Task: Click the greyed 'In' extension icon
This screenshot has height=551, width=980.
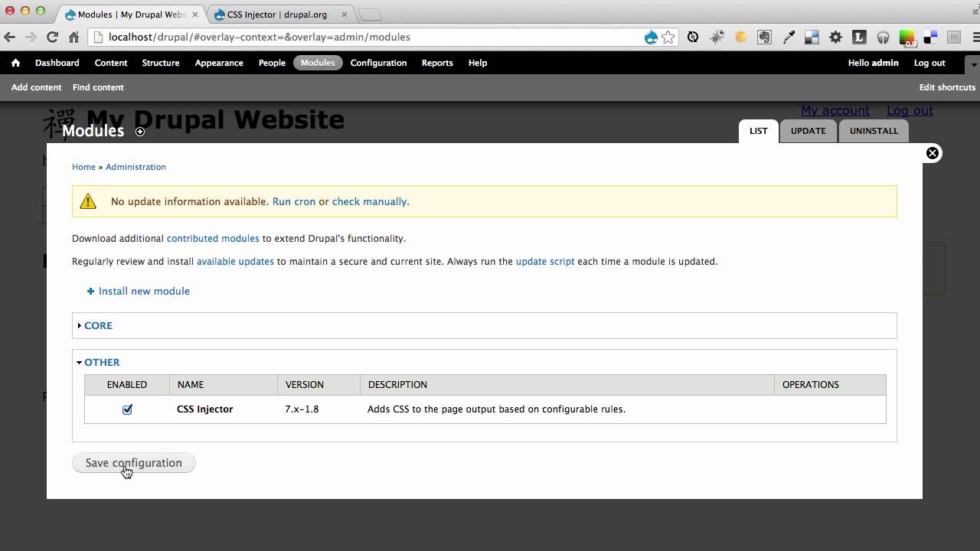Action: pos(954,37)
